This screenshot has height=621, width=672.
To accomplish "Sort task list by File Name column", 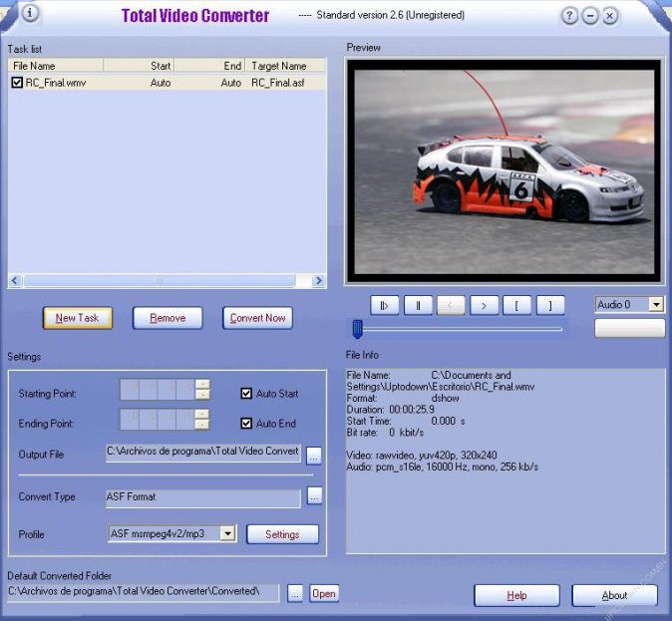I will click(x=56, y=66).
